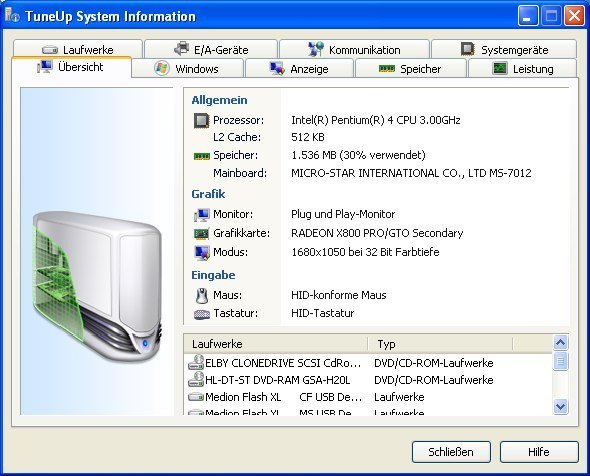Show the Leistung tab
The image size is (590, 476).
coord(522,68)
